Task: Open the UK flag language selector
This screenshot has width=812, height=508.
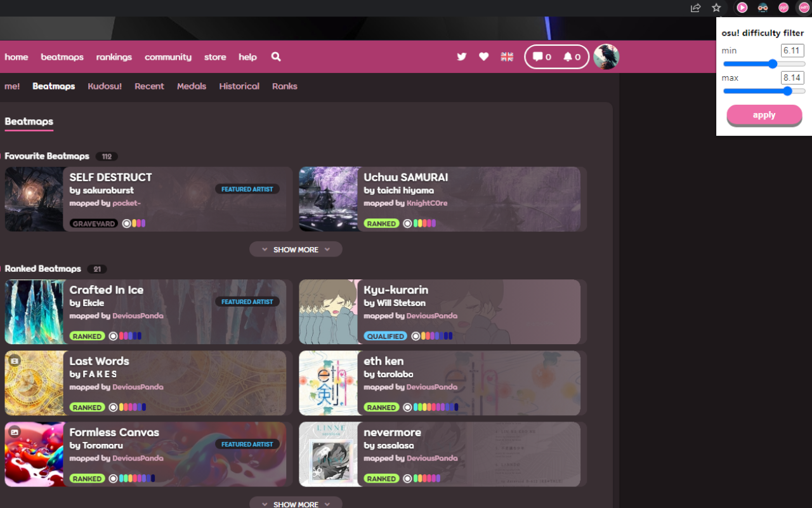Action: coord(506,57)
